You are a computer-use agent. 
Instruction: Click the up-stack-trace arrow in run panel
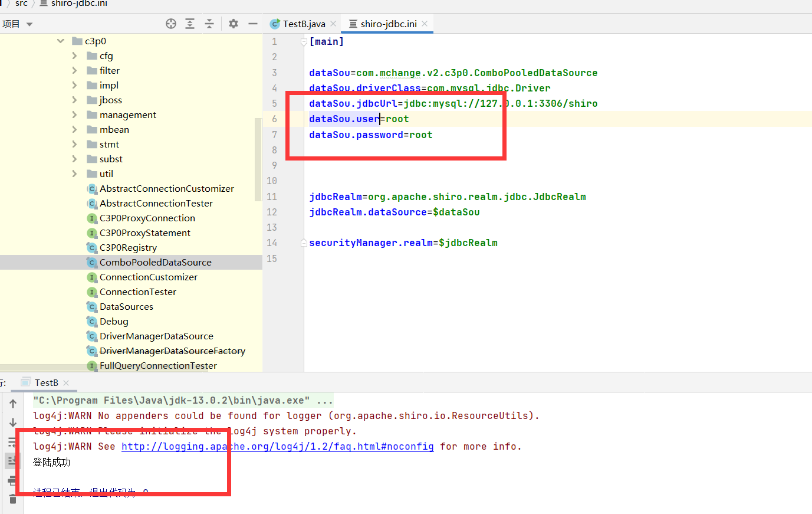(x=13, y=404)
